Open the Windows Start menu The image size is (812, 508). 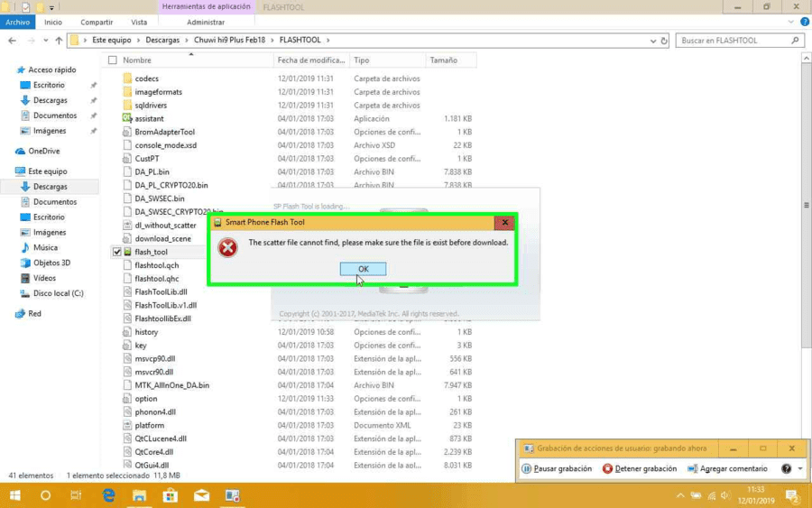pos(15,495)
